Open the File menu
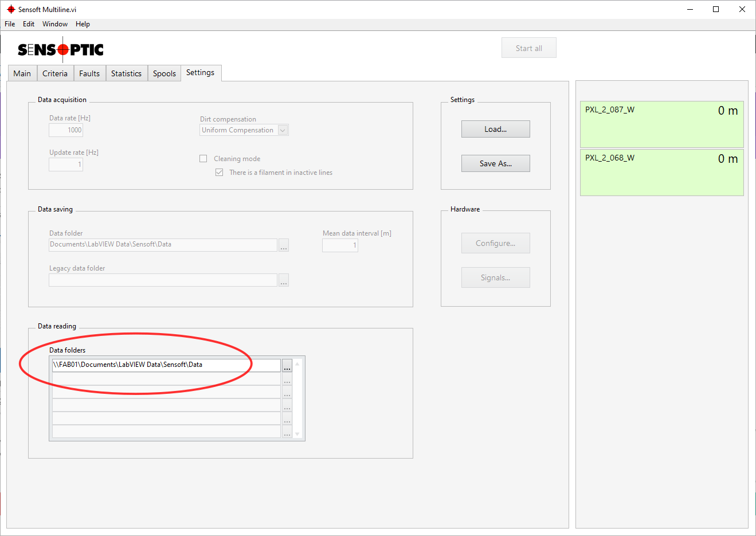The height and width of the screenshot is (536, 756). (x=10, y=24)
